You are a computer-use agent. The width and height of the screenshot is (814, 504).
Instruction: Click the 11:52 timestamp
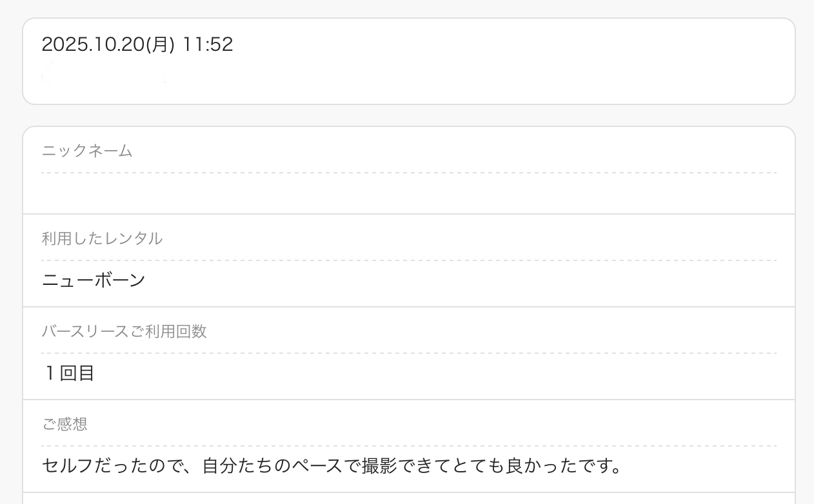207,44
